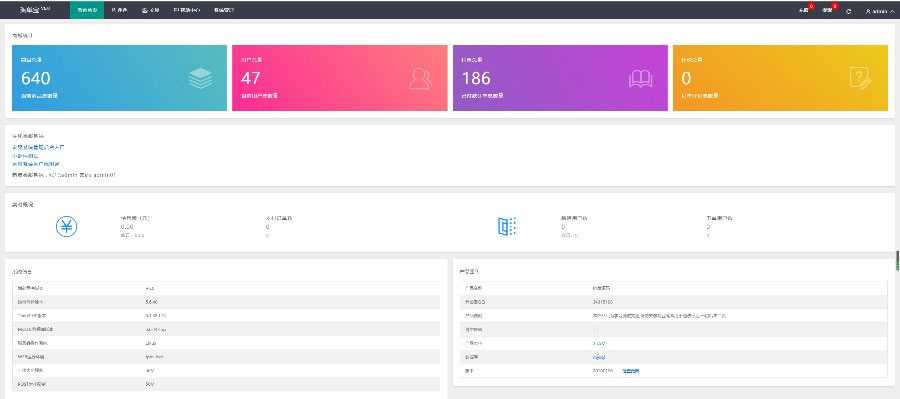Refresh the page using the circular arrow icon
The image size is (900, 399).
(x=848, y=11)
